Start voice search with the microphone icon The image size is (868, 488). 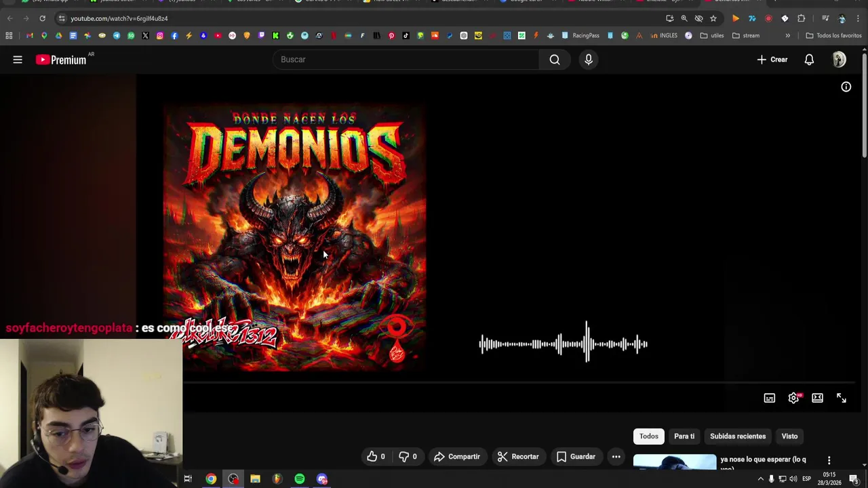pyautogui.click(x=589, y=60)
